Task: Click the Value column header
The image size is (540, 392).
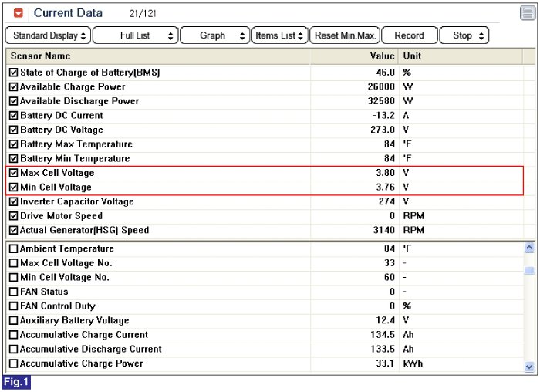Action: 354,56
